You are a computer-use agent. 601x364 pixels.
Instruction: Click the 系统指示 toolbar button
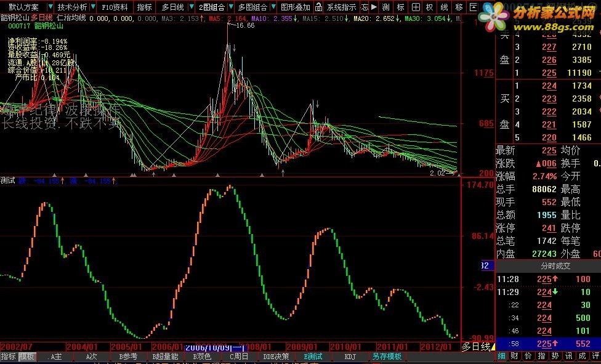click(x=341, y=7)
